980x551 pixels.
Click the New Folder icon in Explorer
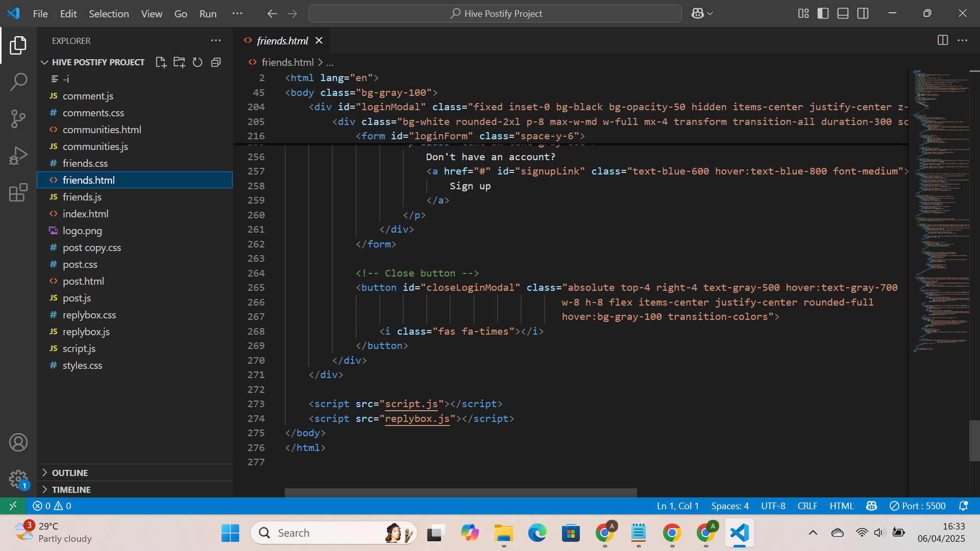179,62
